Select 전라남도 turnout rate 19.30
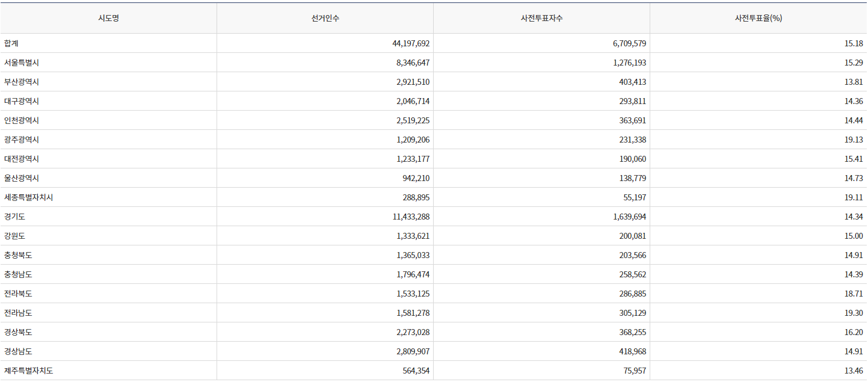This screenshot has width=868, height=382. tap(853, 313)
